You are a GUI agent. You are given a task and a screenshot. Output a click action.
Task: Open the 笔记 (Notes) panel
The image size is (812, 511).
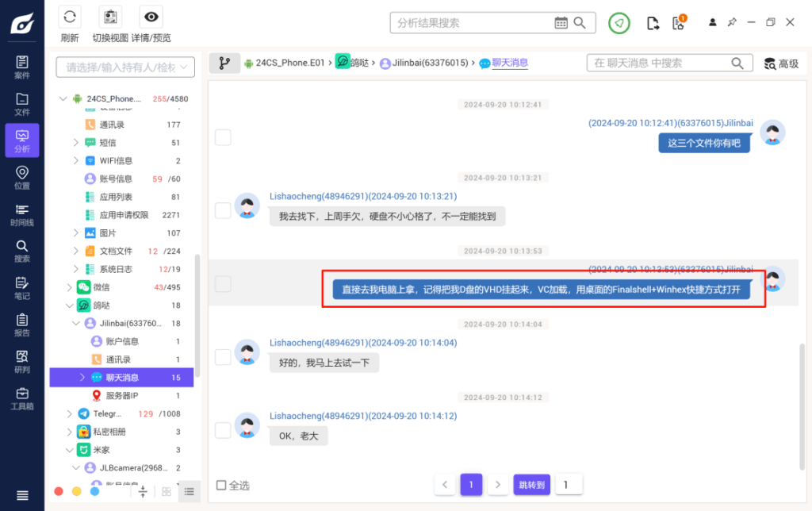(x=21, y=290)
